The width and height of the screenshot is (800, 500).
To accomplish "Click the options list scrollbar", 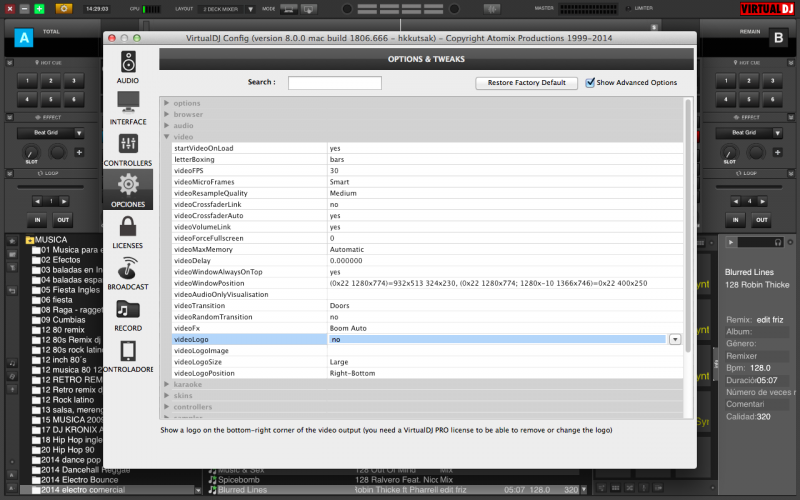I will tap(688, 224).
